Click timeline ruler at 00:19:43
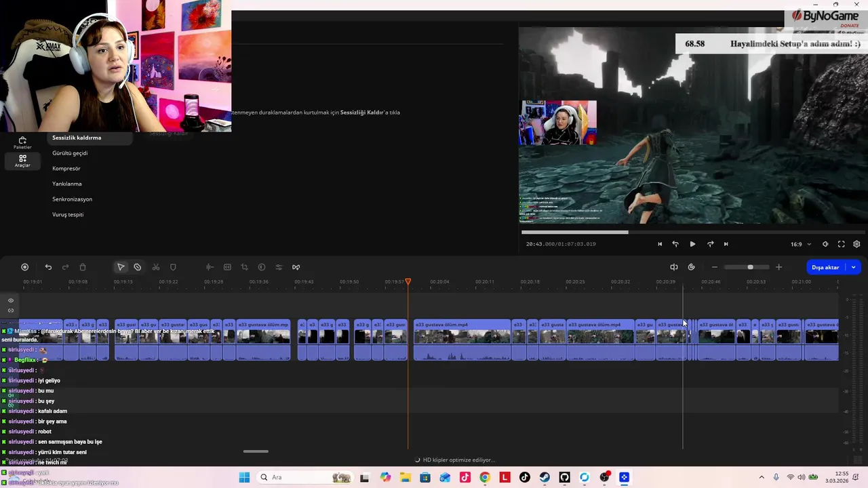The width and height of the screenshot is (868, 488). [304, 282]
